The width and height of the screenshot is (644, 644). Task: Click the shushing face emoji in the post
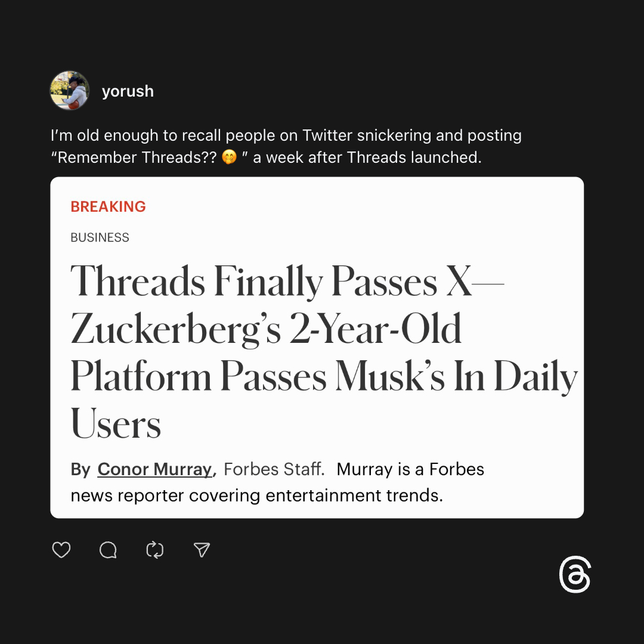(x=229, y=157)
